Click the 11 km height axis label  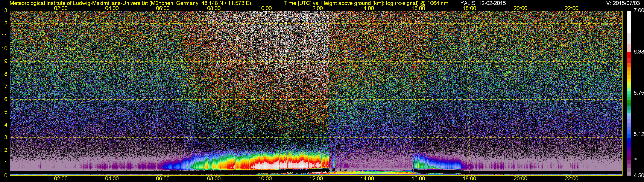tap(5, 36)
